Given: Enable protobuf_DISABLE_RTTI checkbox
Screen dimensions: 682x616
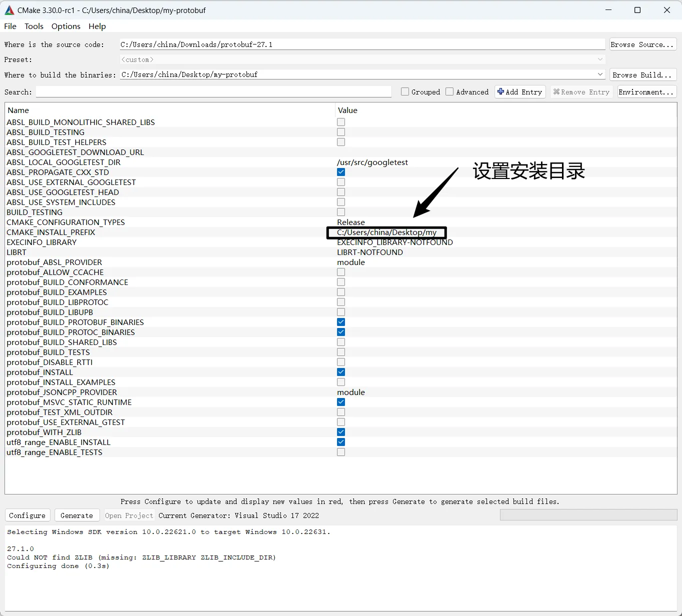Looking at the screenshot, I should [x=341, y=362].
